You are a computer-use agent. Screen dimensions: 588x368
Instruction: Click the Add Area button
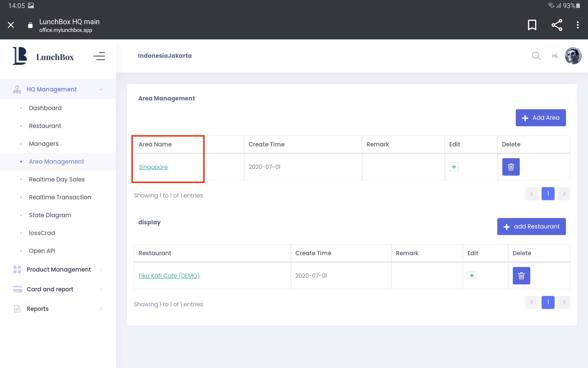540,118
